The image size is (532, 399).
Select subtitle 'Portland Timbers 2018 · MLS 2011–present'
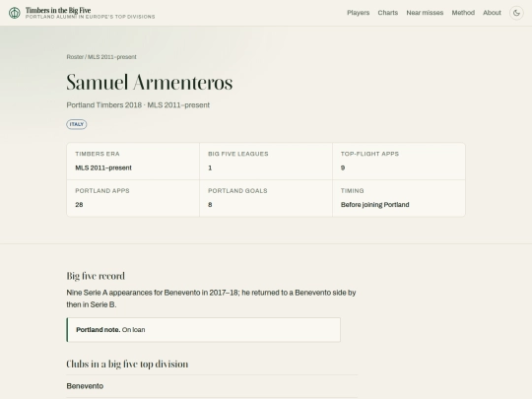(x=138, y=105)
